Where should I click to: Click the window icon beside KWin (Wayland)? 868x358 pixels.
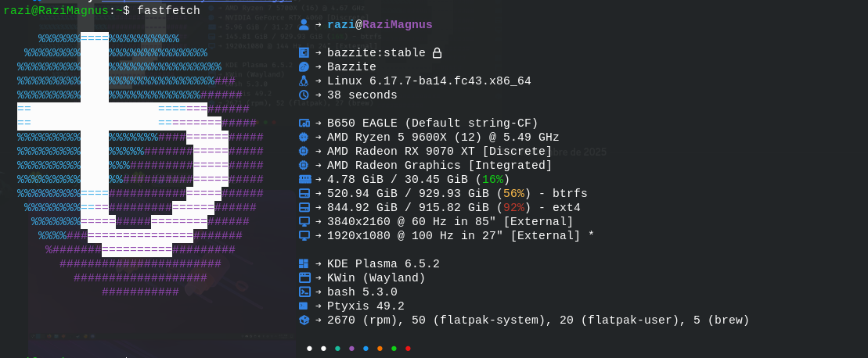[x=304, y=278]
